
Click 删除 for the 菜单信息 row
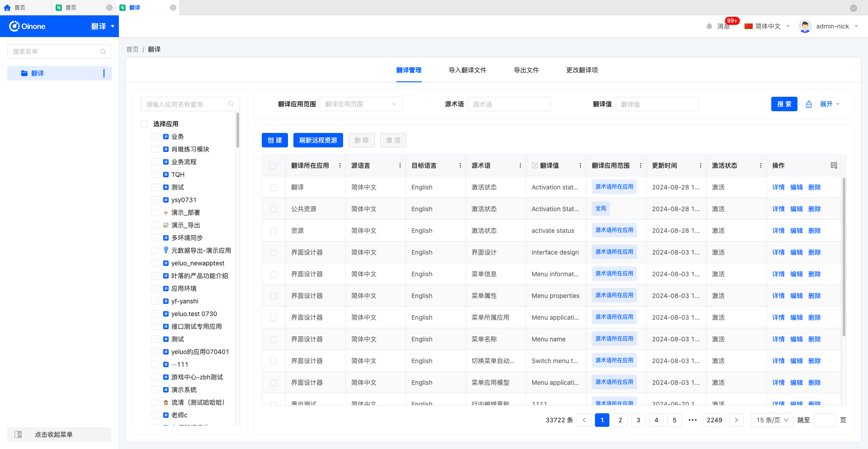click(815, 274)
